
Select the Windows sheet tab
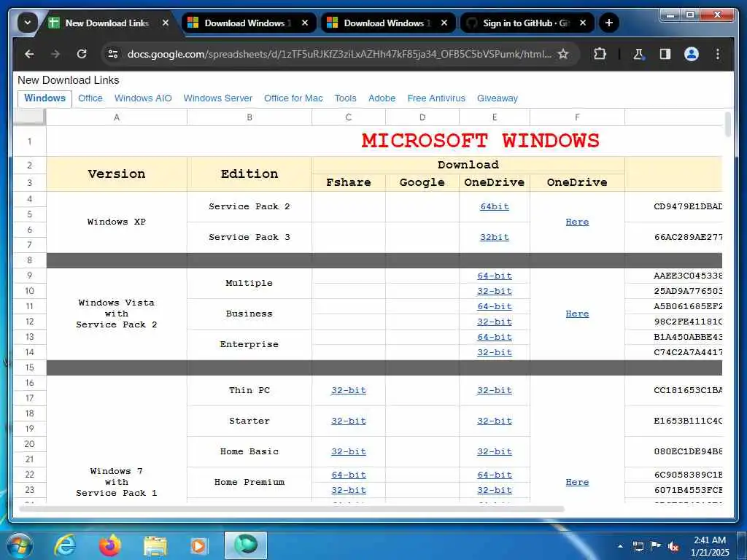pos(44,98)
